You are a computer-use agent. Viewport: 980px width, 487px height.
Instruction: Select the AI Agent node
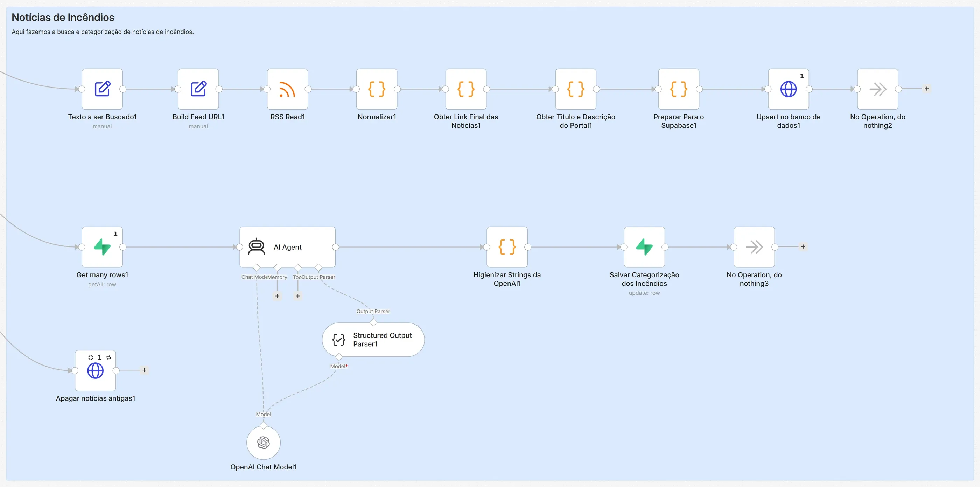288,247
